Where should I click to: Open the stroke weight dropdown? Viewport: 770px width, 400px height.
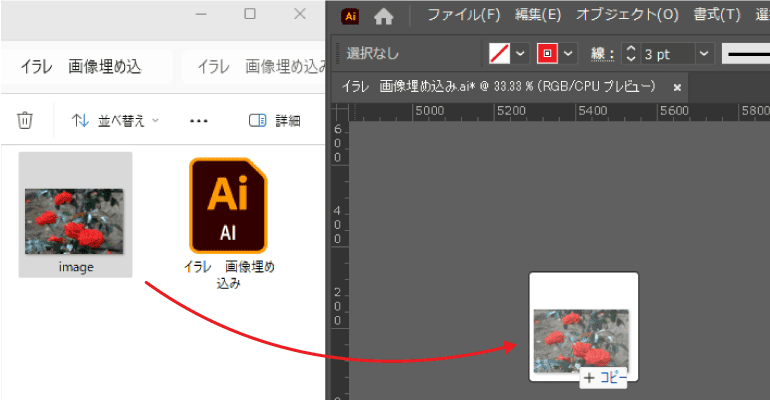pyautogui.click(x=704, y=53)
